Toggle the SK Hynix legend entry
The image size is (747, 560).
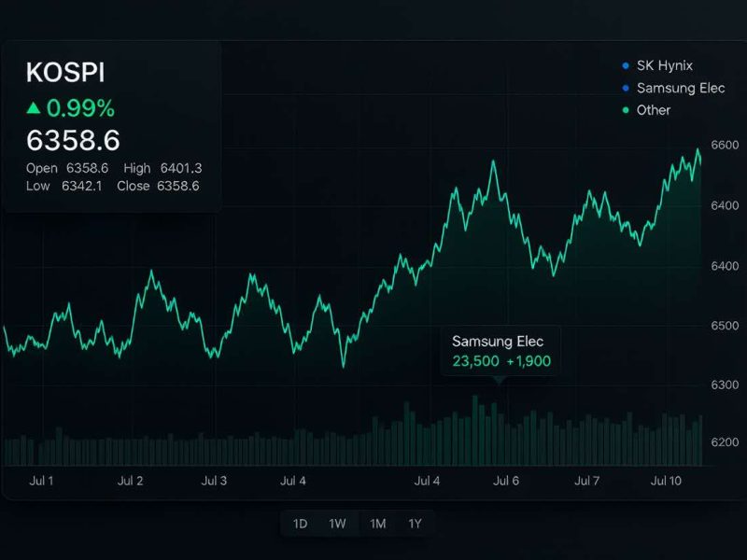click(x=657, y=65)
